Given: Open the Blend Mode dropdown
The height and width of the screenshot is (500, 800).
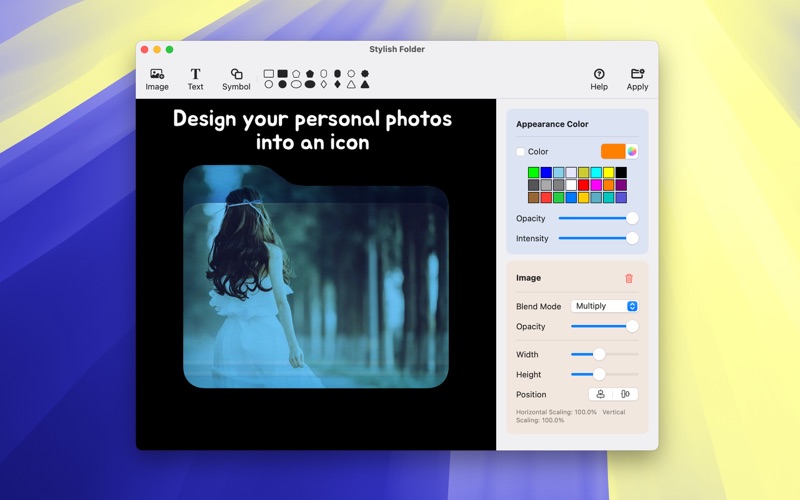Looking at the screenshot, I should [604, 306].
